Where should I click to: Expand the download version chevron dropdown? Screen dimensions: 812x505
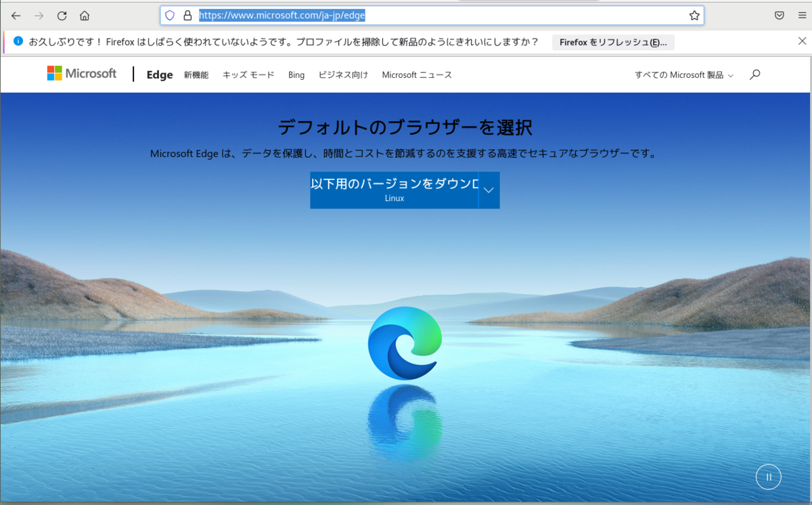click(489, 190)
